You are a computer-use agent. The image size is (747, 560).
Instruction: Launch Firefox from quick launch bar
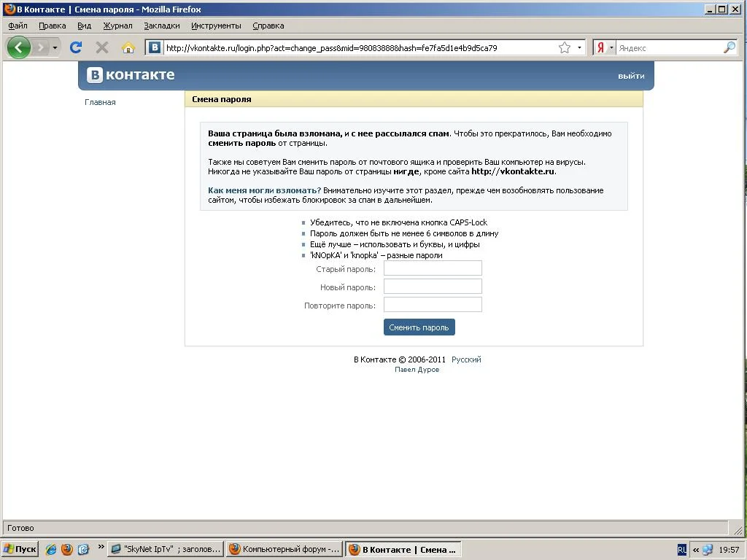click(66, 550)
